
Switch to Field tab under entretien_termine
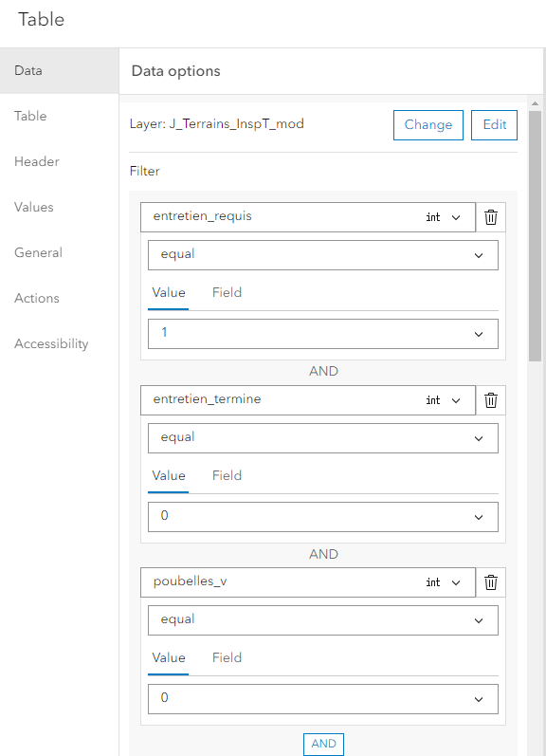tap(227, 476)
